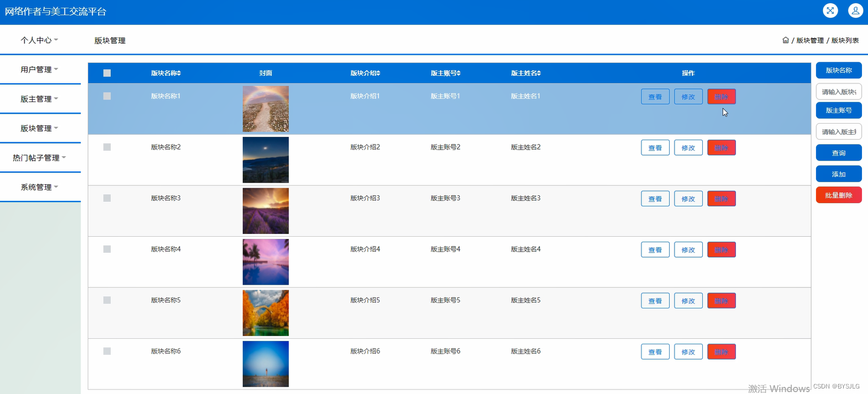The height and width of the screenshot is (394, 868).
Task: Toggle the select-all checkbox in table header
Action: click(107, 73)
